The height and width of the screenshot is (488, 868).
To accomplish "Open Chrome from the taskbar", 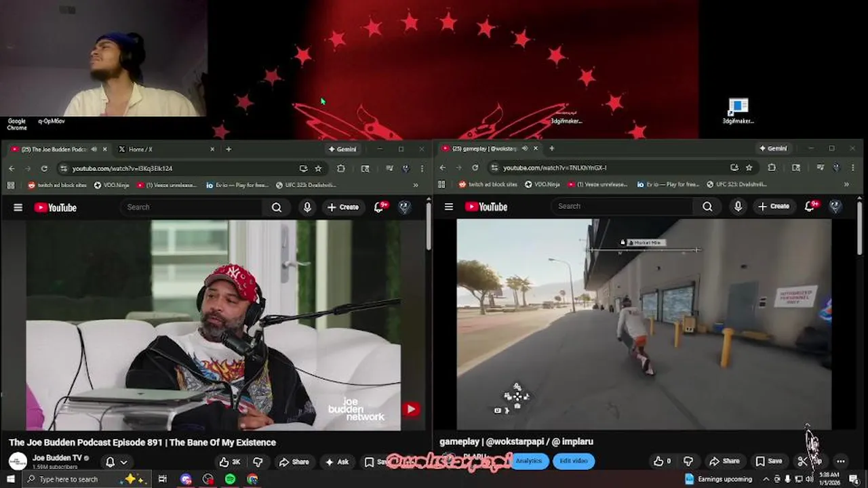I will click(x=252, y=479).
